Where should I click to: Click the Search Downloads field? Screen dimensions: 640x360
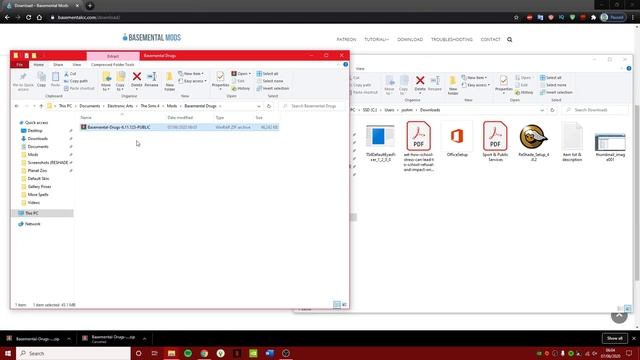pos(595,110)
